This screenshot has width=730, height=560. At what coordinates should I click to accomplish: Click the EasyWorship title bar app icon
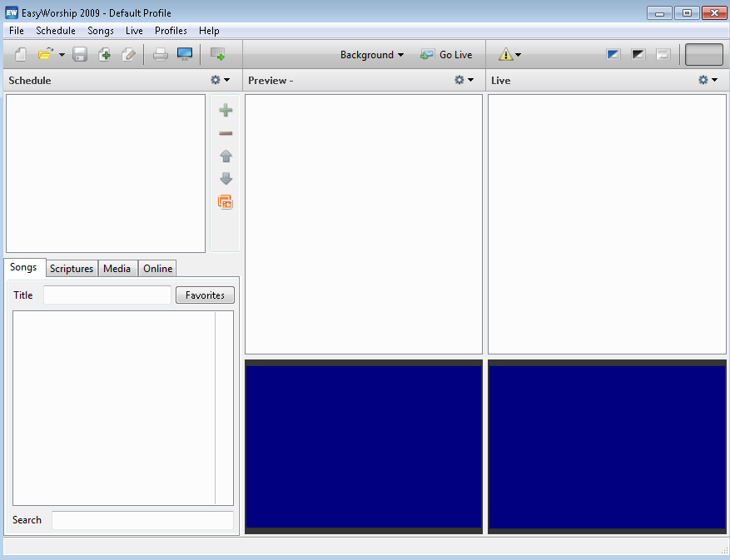coord(12,12)
